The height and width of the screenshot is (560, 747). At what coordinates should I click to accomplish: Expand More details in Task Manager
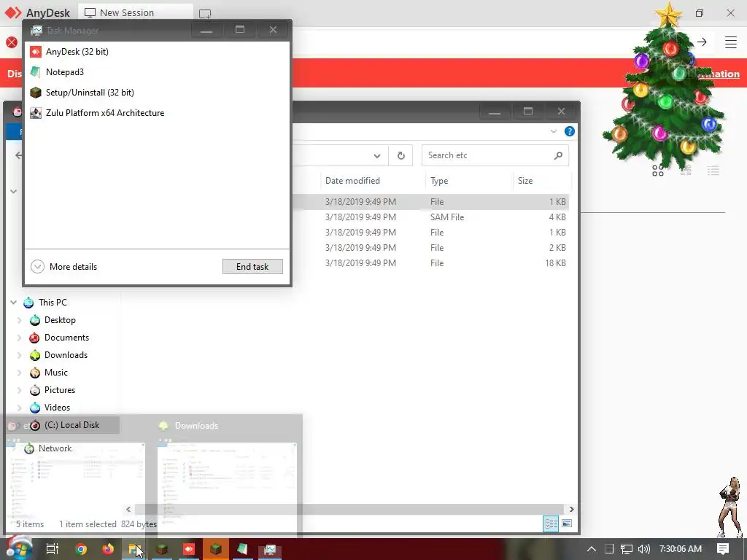(64, 267)
